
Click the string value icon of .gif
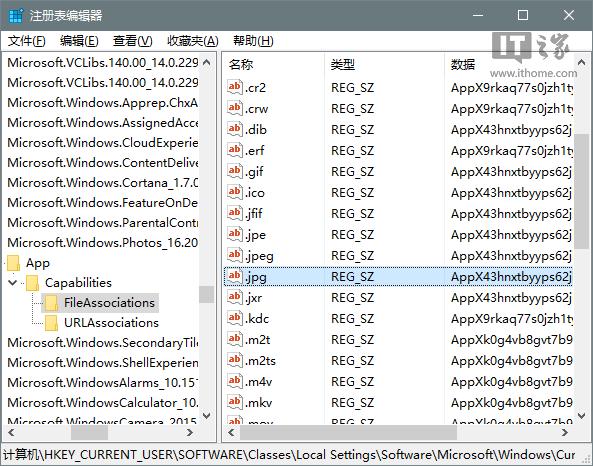[234, 171]
